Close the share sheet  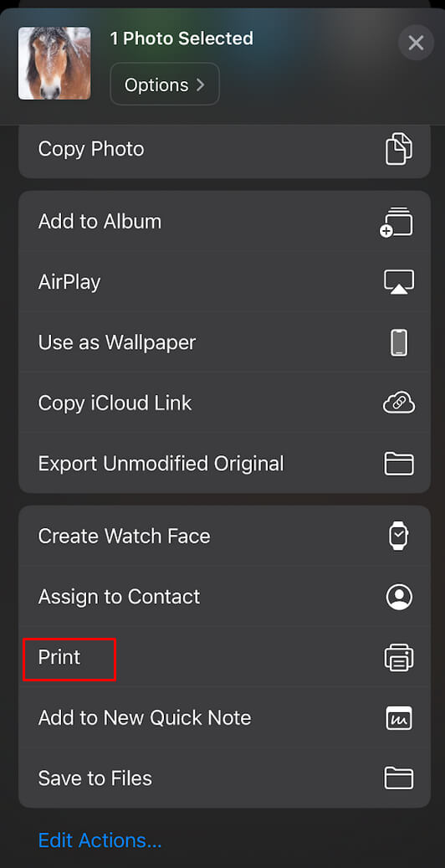[x=416, y=43]
